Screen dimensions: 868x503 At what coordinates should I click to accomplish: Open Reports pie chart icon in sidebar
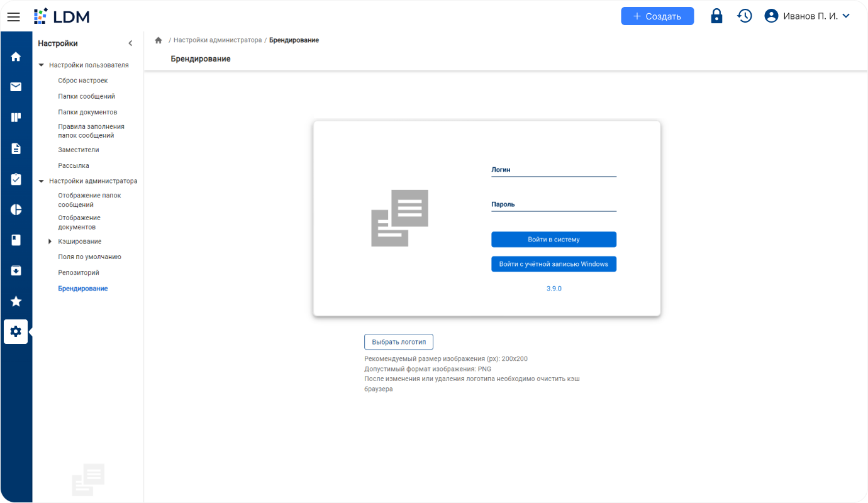tap(16, 209)
